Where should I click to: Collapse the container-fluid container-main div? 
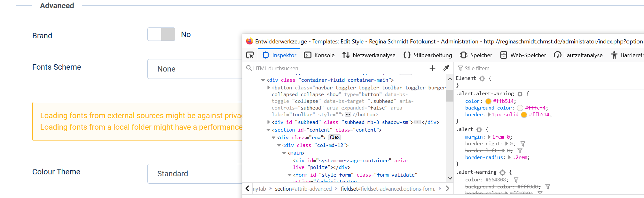(x=263, y=80)
